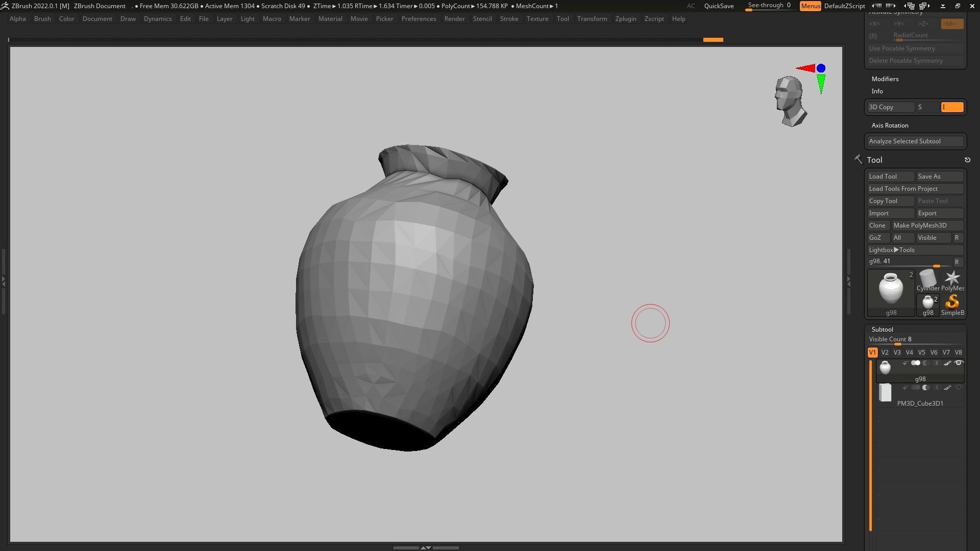Open the Zplugin menu

coord(625,19)
